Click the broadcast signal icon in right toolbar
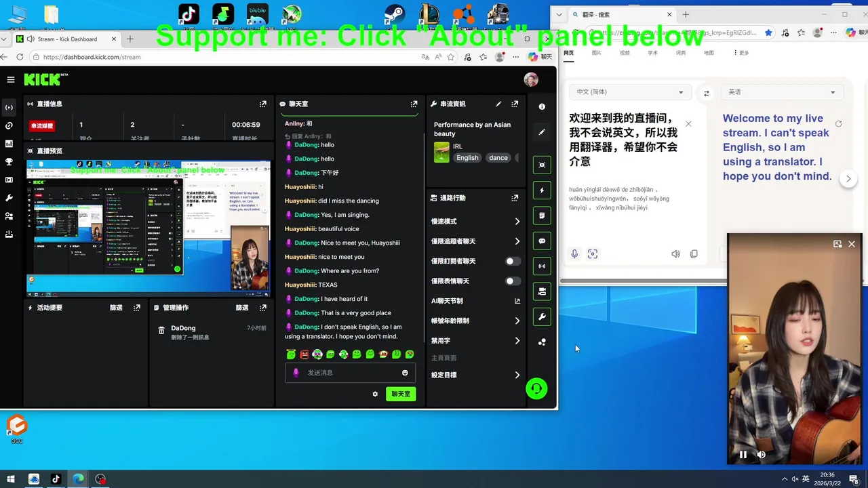868x488 pixels. [x=542, y=266]
